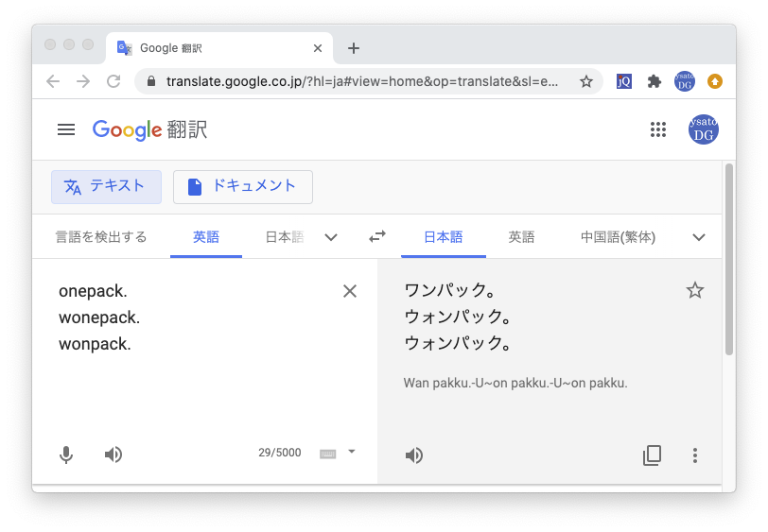768x532 pixels.
Task: Click inside the source text input area
Action: [189, 378]
